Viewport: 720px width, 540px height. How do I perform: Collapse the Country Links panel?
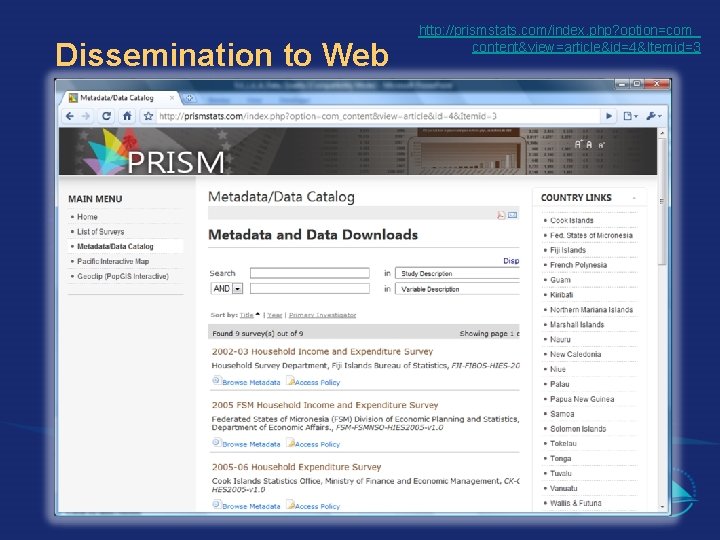pos(634,198)
